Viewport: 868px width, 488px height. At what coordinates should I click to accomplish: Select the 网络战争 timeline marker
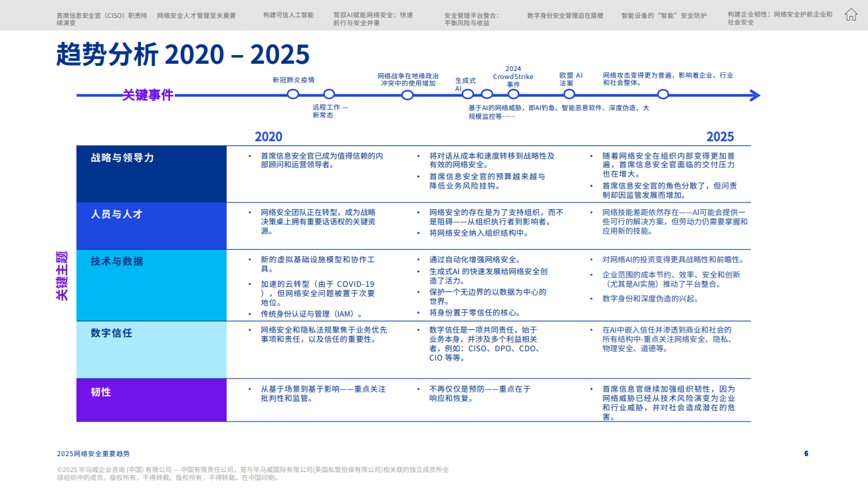click(x=407, y=95)
